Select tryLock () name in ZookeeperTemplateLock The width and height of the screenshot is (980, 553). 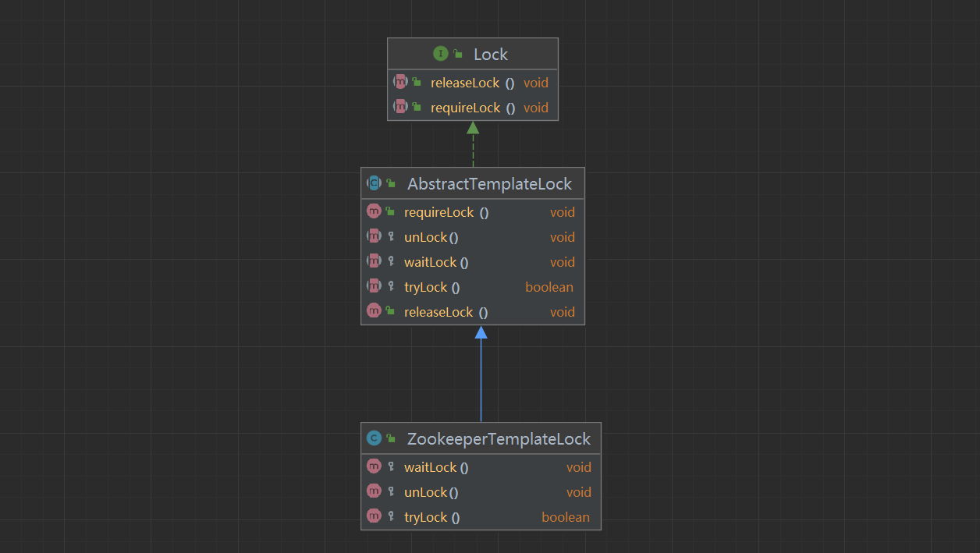coord(432,517)
